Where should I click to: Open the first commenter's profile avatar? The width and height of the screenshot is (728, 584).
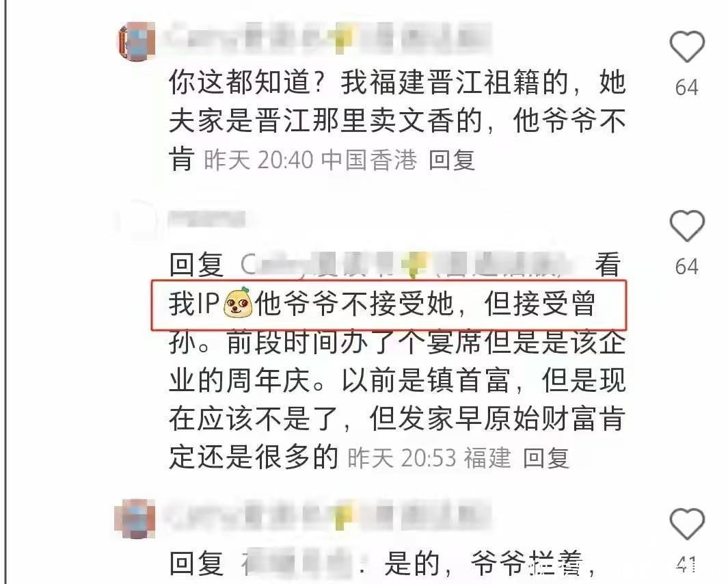coord(135,41)
